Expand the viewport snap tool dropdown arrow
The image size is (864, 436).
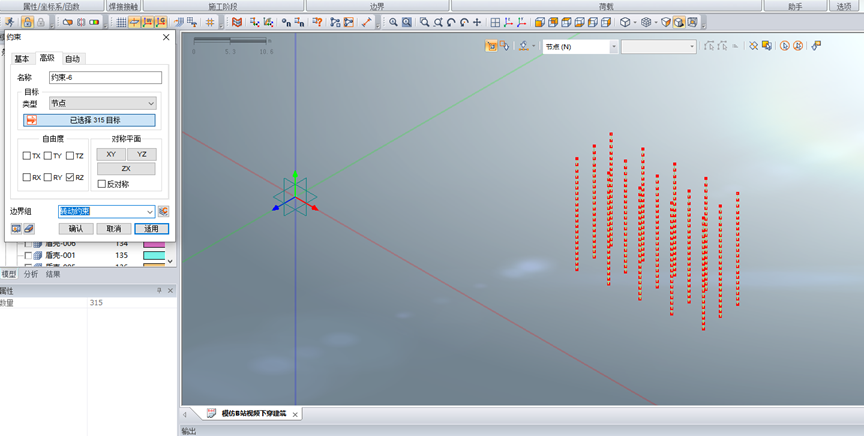[533, 46]
